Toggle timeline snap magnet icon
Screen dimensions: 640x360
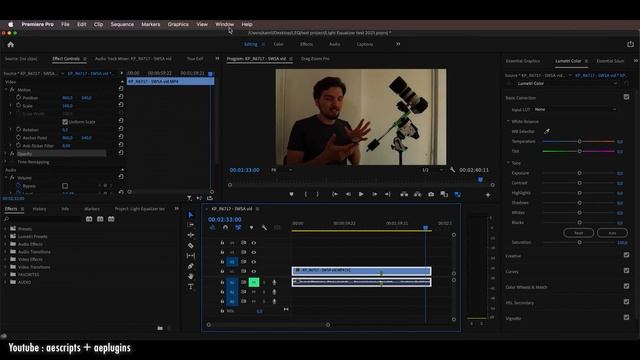[225, 228]
